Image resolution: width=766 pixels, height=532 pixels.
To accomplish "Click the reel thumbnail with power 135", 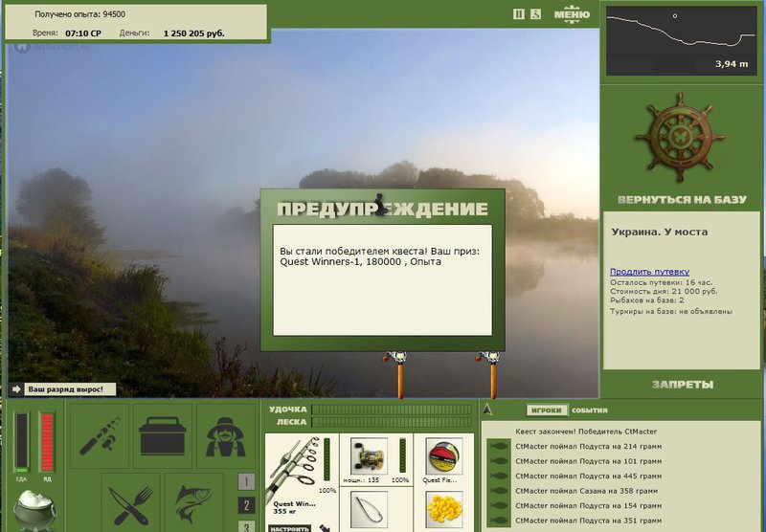I will coord(369,456).
